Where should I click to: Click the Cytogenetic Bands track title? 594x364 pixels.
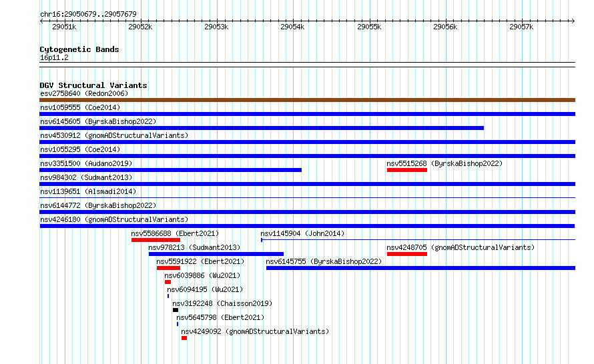pos(79,49)
